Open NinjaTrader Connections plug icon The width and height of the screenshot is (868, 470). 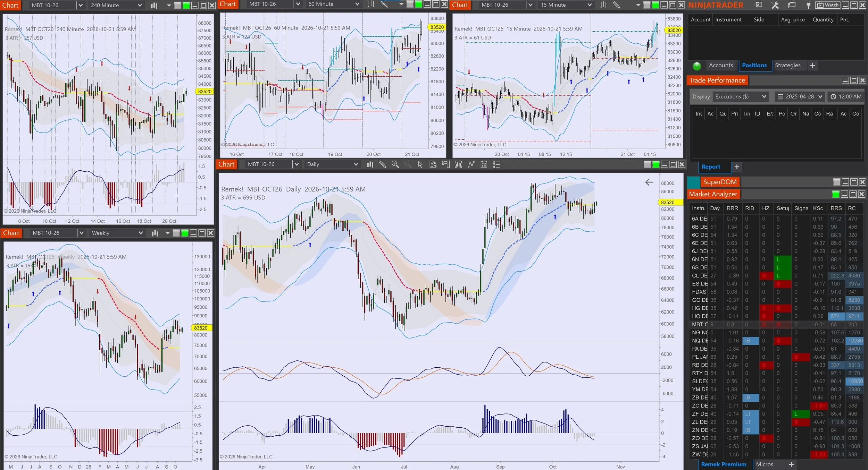tap(808, 5)
